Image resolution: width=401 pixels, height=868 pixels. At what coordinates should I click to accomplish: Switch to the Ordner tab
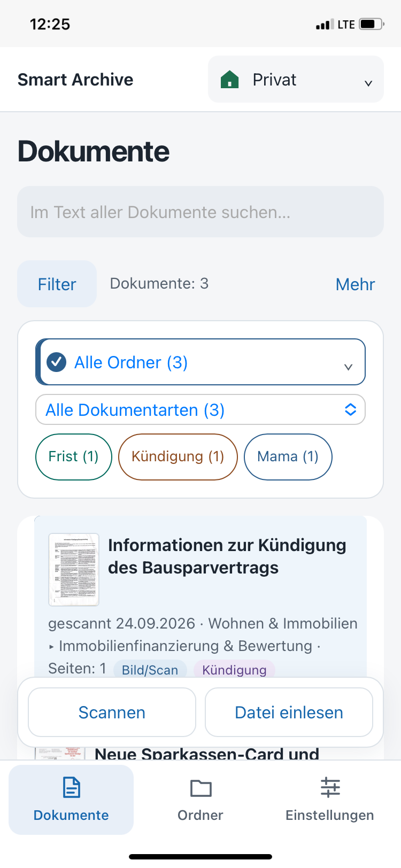coord(200,800)
